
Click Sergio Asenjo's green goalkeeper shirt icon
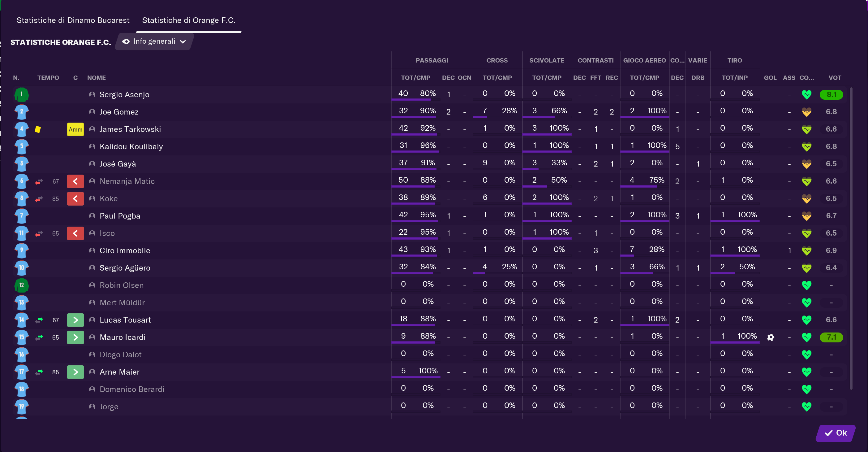(x=21, y=94)
